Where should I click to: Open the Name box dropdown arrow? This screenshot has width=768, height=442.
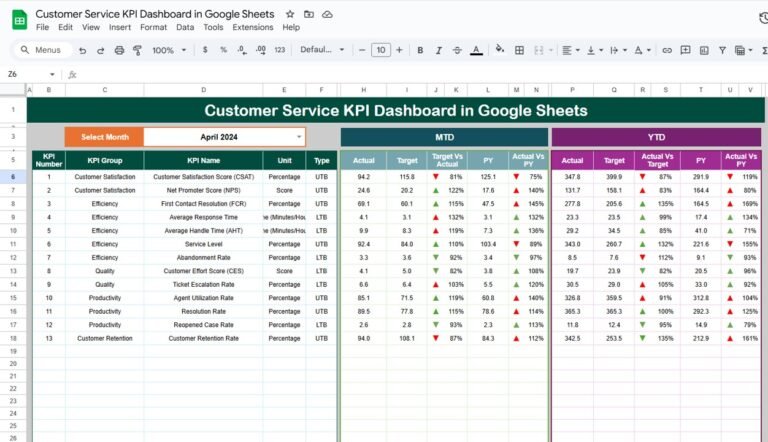point(52,74)
